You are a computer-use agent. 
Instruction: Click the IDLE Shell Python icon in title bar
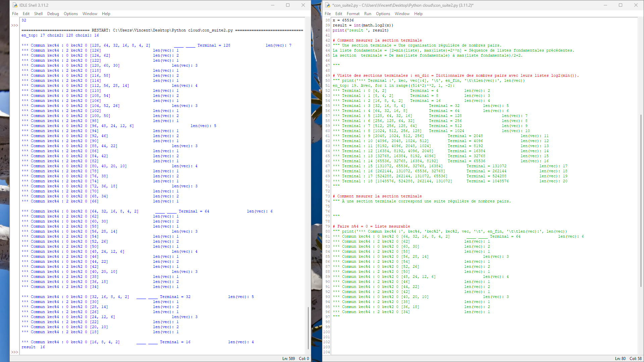(x=15, y=5)
